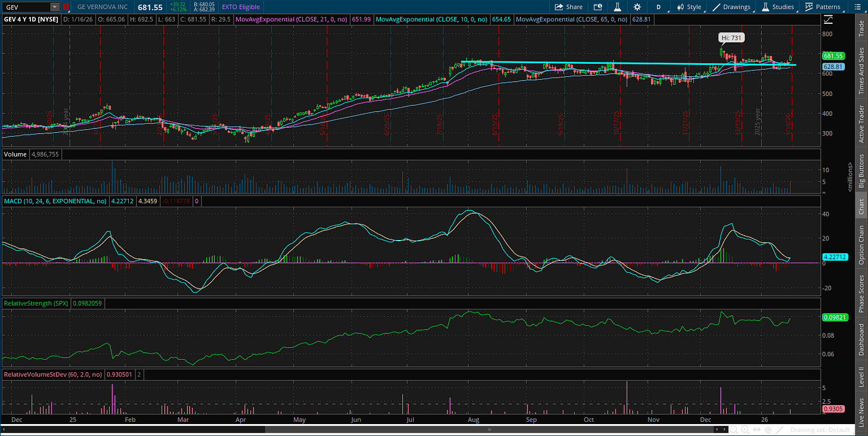Open the D timeframe dropdown
Viewport: 868px width, 436px height.
coord(659,7)
